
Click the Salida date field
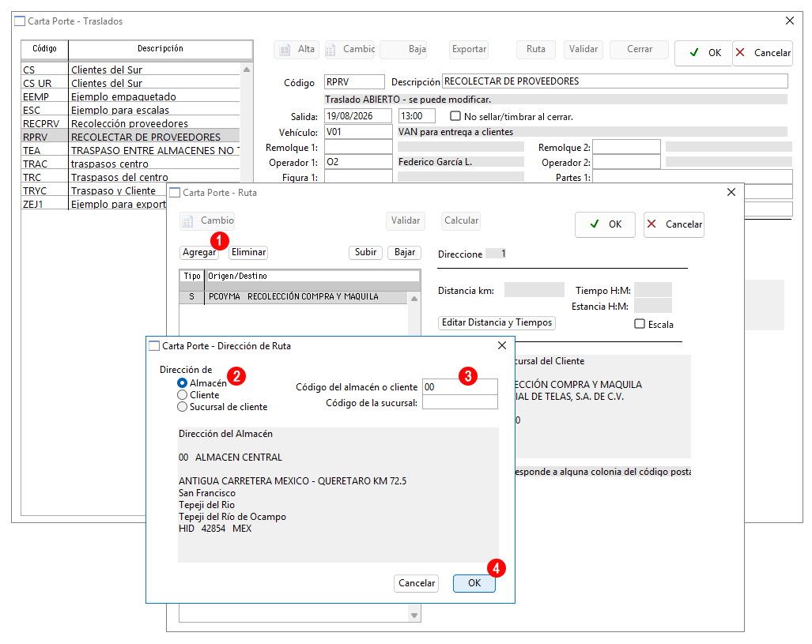[x=358, y=116]
